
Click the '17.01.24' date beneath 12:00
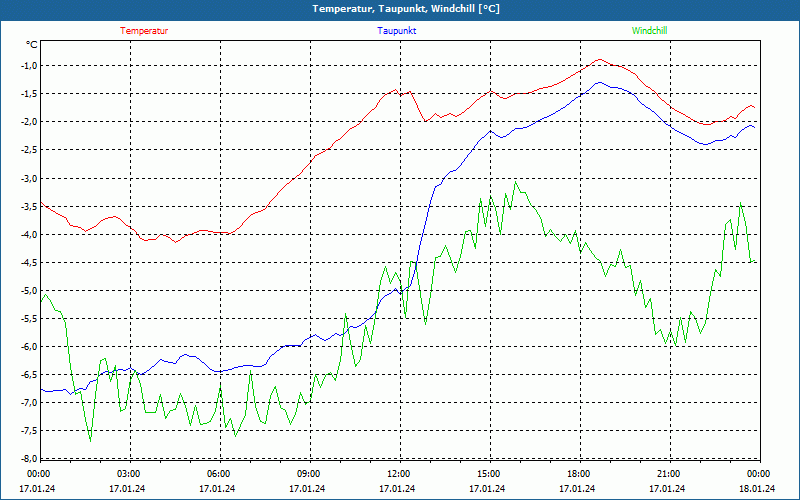(397, 488)
